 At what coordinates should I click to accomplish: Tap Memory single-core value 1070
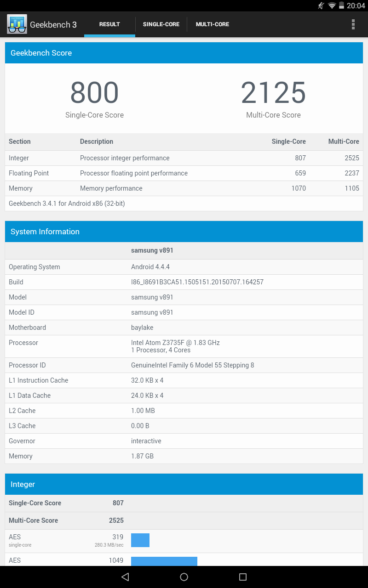click(x=299, y=188)
